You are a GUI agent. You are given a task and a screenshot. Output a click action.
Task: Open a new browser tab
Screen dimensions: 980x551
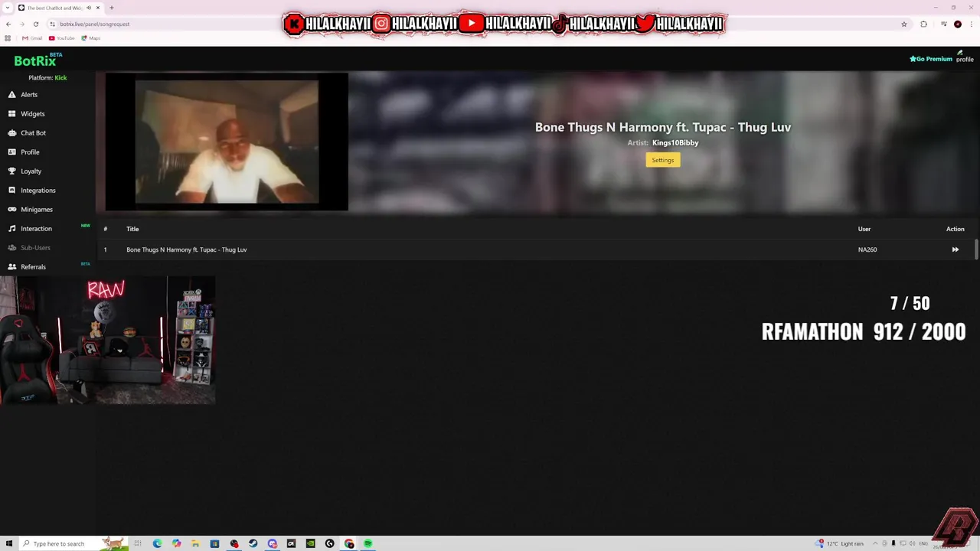click(112, 8)
